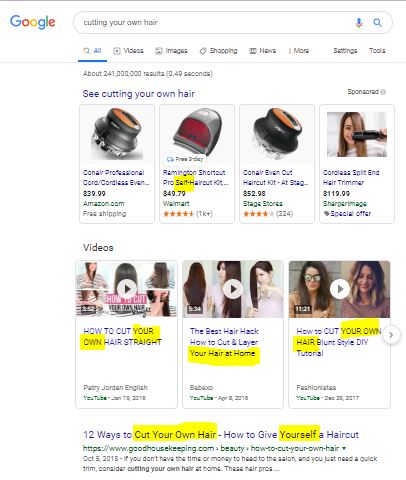Viewport: 406px width, 480px height.
Task: Click next arrow in Videos carousel
Action: pyautogui.click(x=391, y=335)
